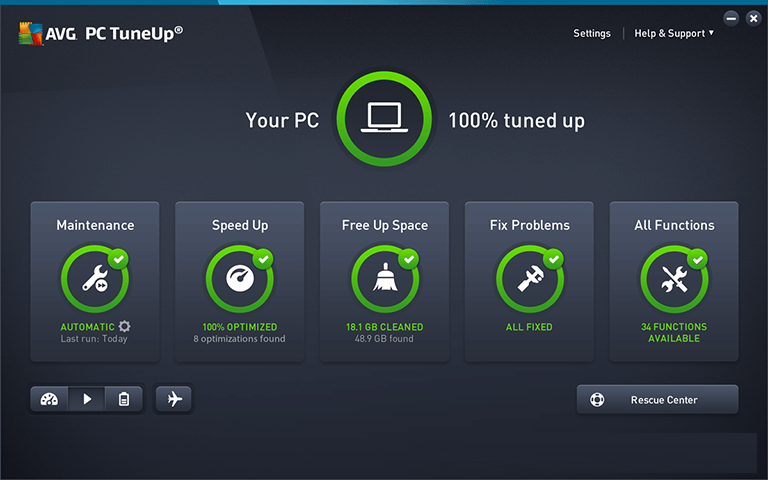Image resolution: width=768 pixels, height=480 pixels.
Task: Click the Speed Up speedometer icon
Action: [x=240, y=279]
